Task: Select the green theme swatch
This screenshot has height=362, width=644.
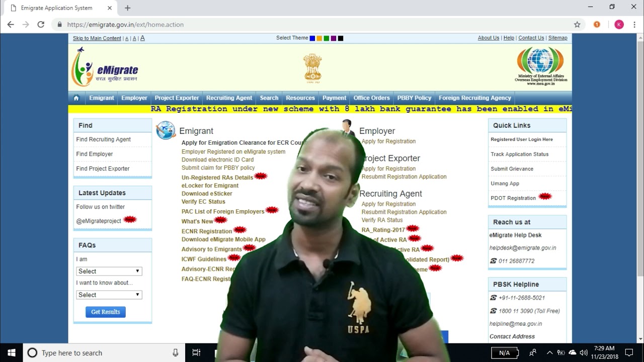Action: pos(327,38)
